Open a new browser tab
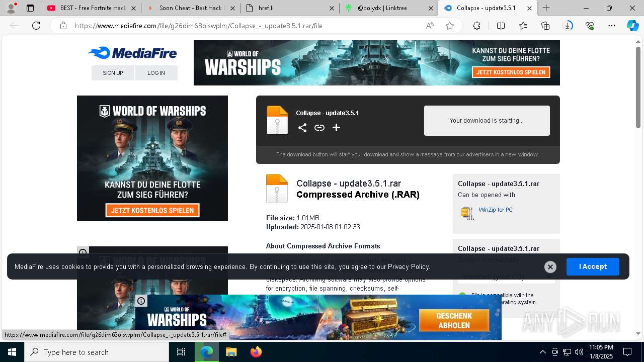Image resolution: width=644 pixels, height=362 pixels. click(x=546, y=8)
